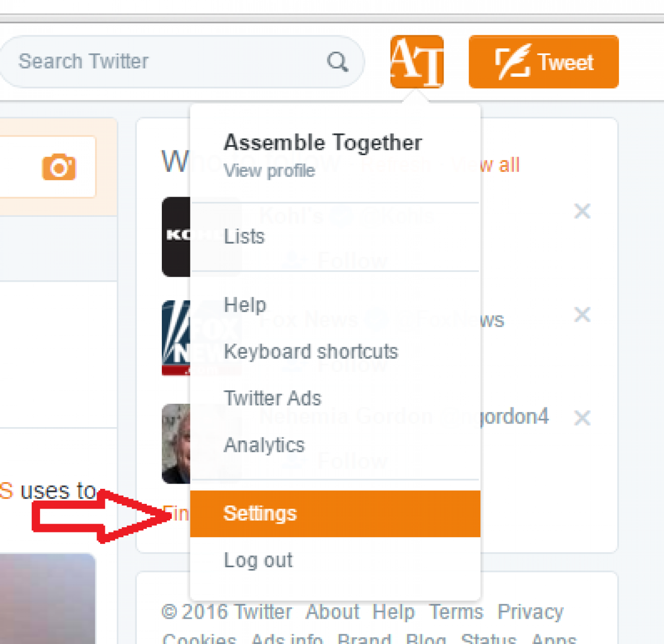The width and height of the screenshot is (664, 644).
Task: Open the AT profile avatar menu
Action: click(x=417, y=62)
